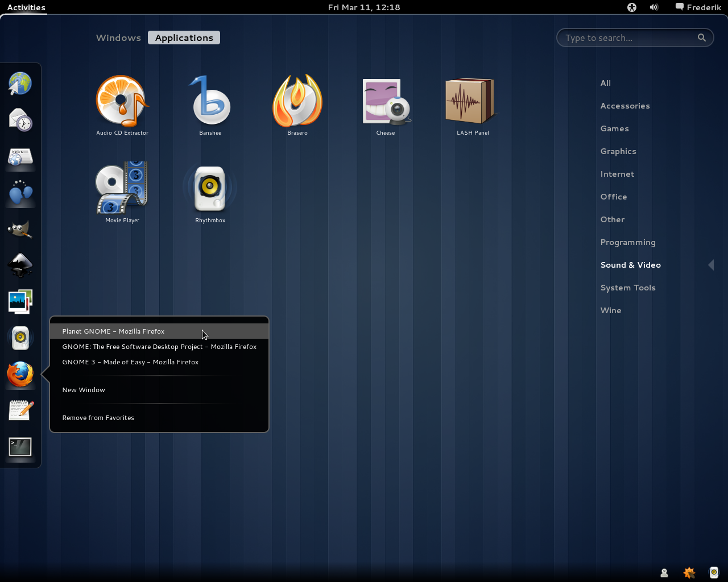Switch to GNOME Free Software Desktop Project window
The height and width of the screenshot is (582, 728).
click(x=159, y=347)
